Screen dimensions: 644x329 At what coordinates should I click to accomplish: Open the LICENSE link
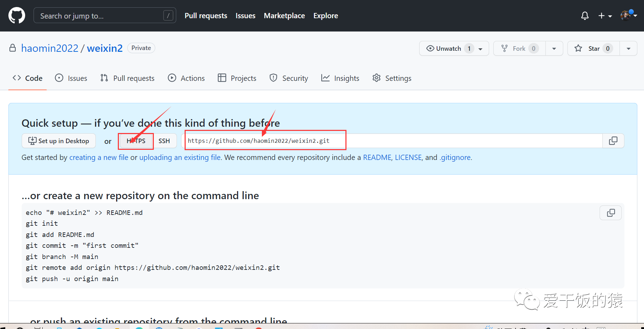(x=408, y=157)
